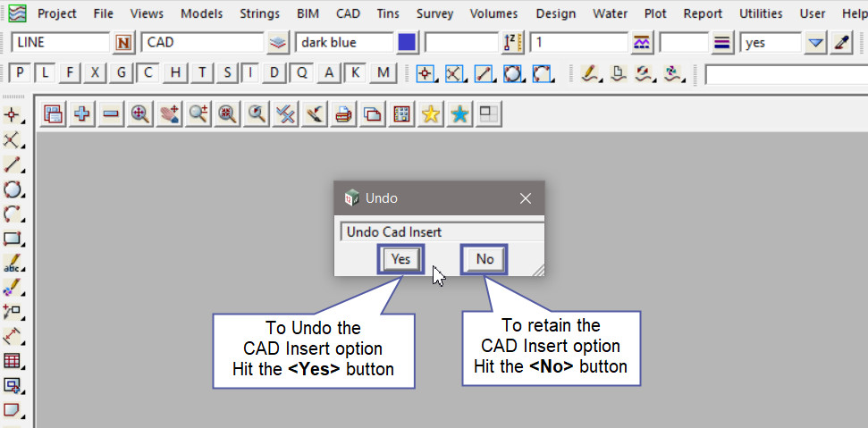Open the tinable yes dropdown arrow
Viewport: 868px width, 428px height.
(814, 43)
